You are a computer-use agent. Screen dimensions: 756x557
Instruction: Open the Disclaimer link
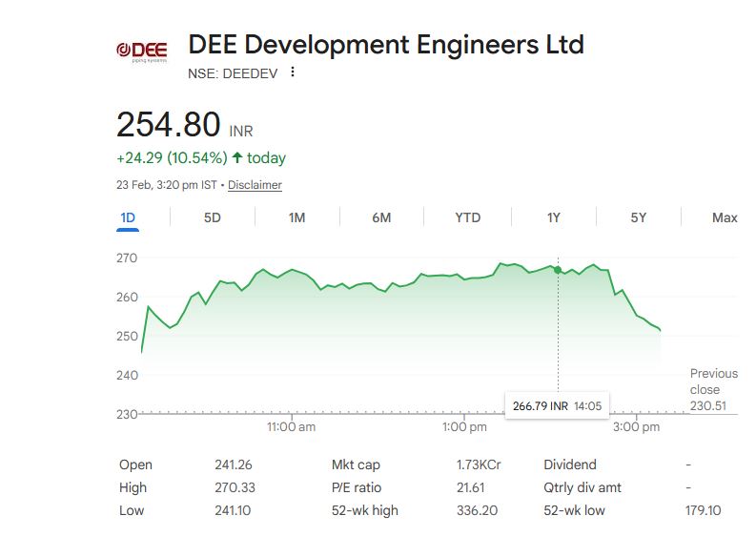(x=255, y=185)
